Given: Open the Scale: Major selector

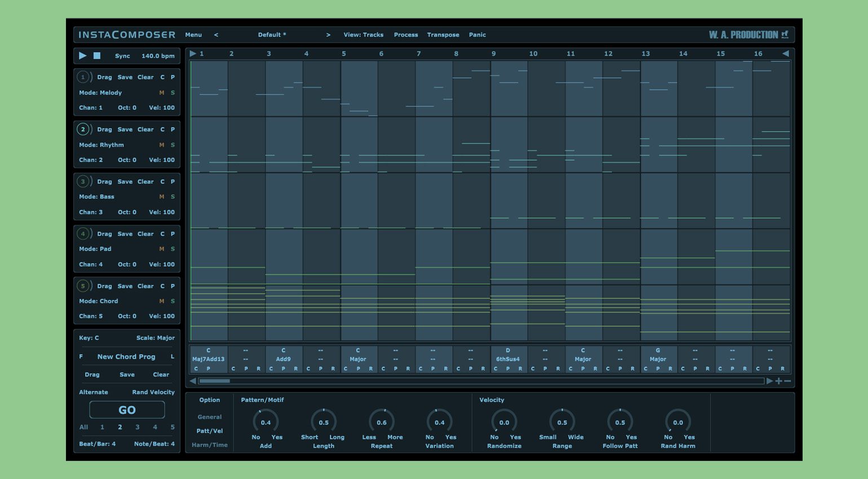Looking at the screenshot, I should [x=156, y=338].
